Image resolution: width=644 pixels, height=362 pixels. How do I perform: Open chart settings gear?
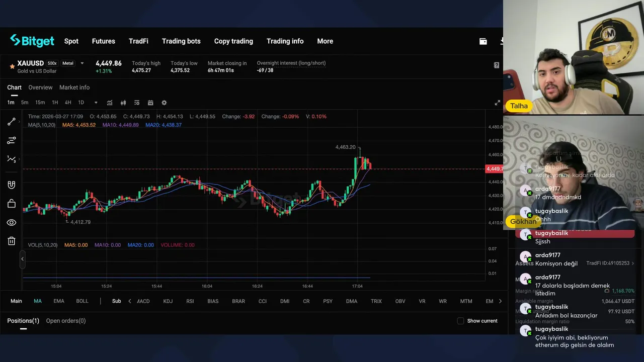click(164, 103)
